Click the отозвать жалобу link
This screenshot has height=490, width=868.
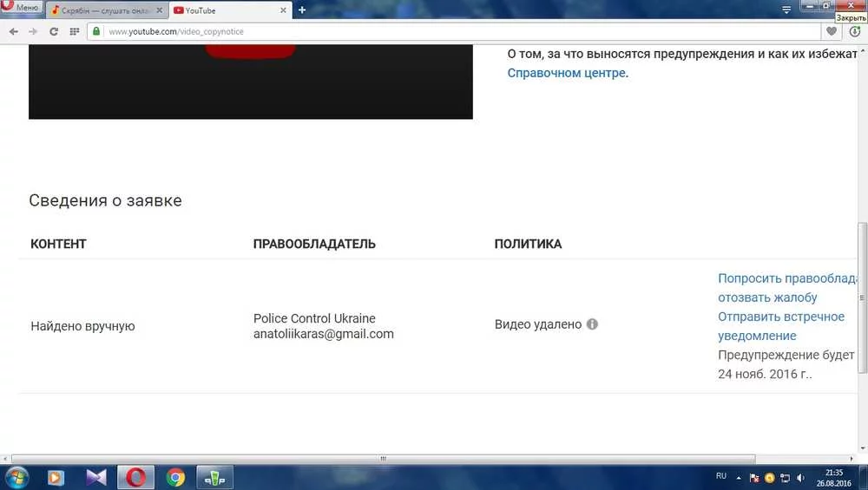point(767,297)
